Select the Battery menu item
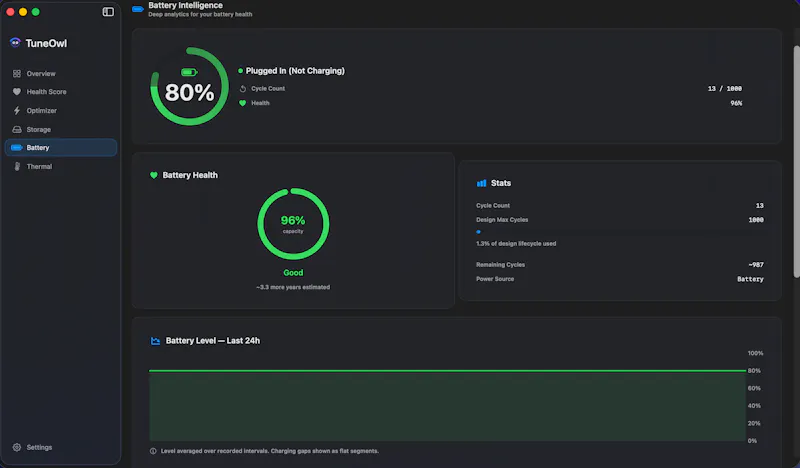 click(61, 147)
